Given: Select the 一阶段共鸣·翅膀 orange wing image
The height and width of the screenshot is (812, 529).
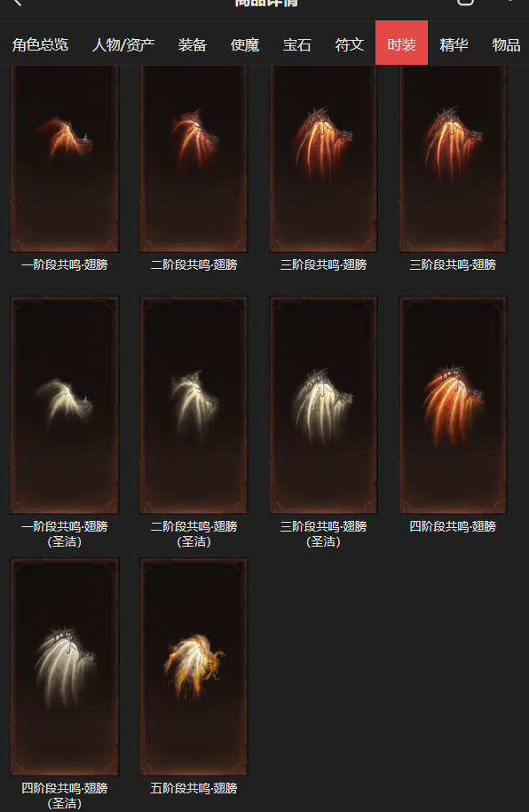Looking at the screenshot, I should coord(65,159).
